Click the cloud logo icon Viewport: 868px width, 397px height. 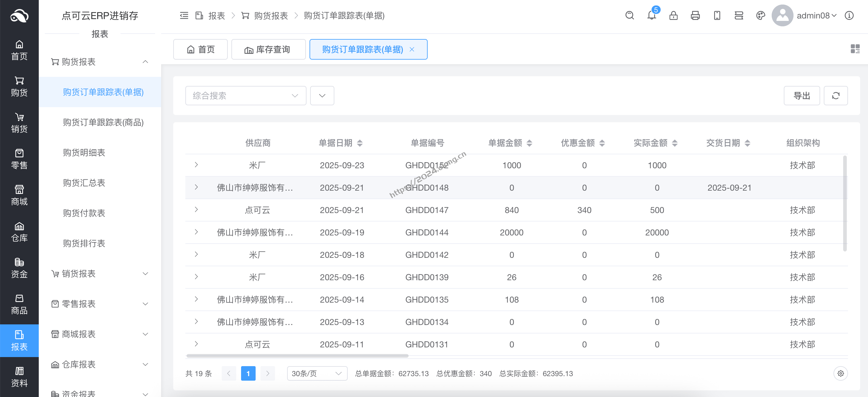(19, 15)
